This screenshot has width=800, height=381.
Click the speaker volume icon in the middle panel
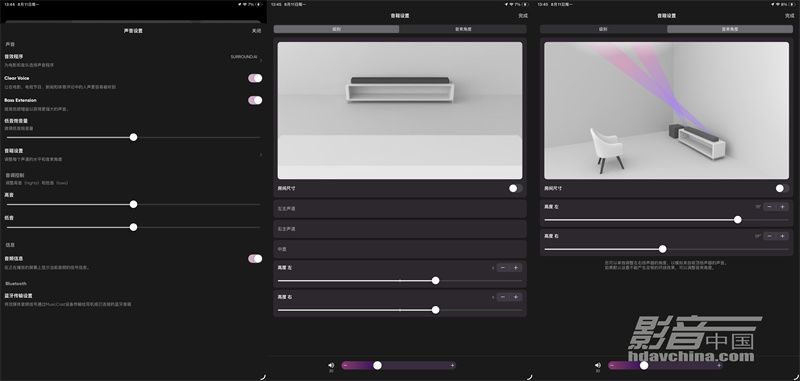(x=331, y=365)
